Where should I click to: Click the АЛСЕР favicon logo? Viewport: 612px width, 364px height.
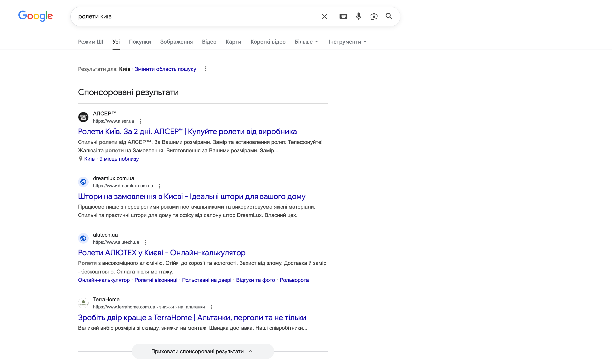pos(83,117)
